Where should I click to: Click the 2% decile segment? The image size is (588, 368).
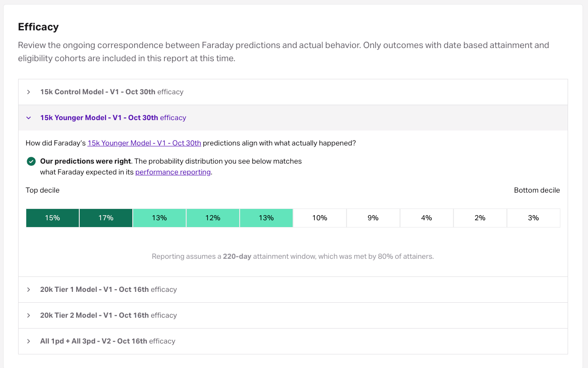480,218
